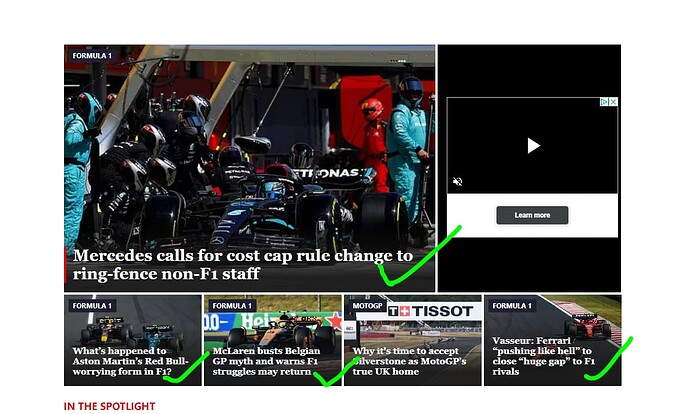Unmute the ad video sound
This screenshot has width=689, height=414.
pyautogui.click(x=457, y=182)
